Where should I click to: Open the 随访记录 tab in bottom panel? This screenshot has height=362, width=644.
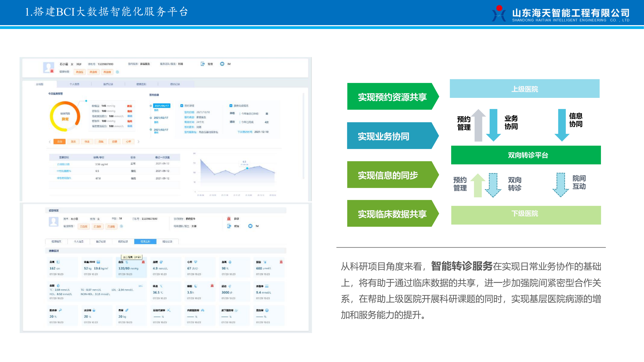point(167,242)
